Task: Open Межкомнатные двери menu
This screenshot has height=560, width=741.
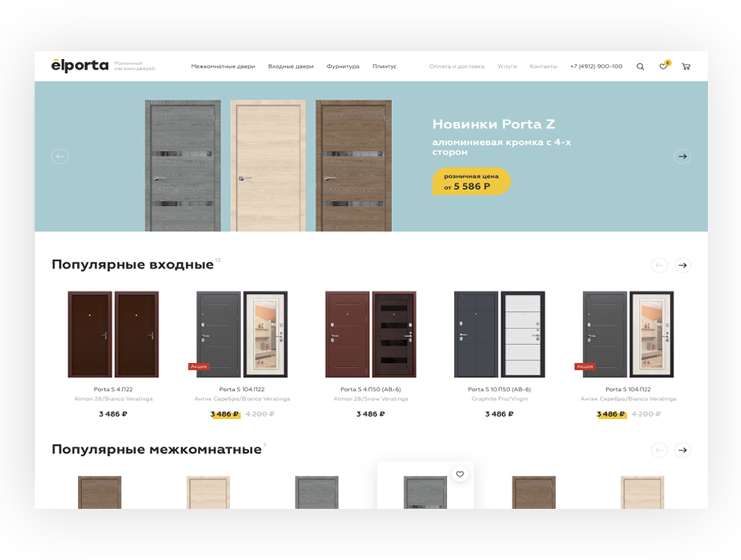Action: coord(223,67)
